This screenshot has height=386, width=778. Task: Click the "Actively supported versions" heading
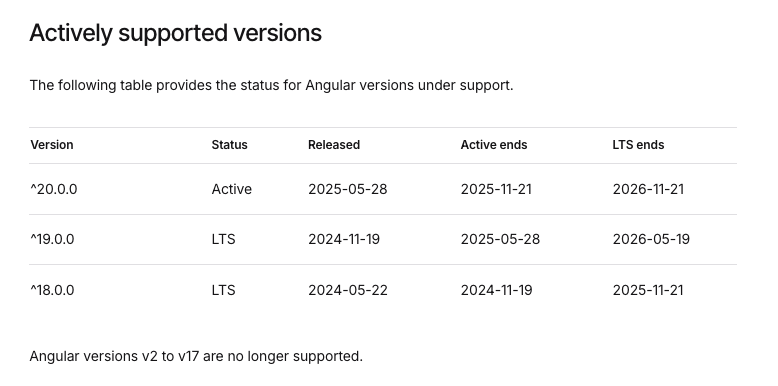click(176, 34)
